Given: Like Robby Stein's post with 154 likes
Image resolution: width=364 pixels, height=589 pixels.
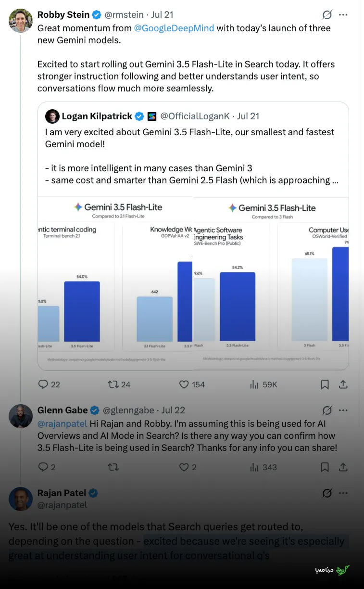Looking at the screenshot, I should [x=192, y=384].
